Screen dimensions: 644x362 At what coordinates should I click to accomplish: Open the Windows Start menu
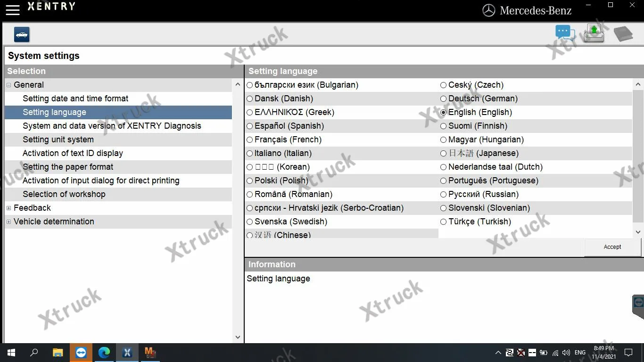11,353
